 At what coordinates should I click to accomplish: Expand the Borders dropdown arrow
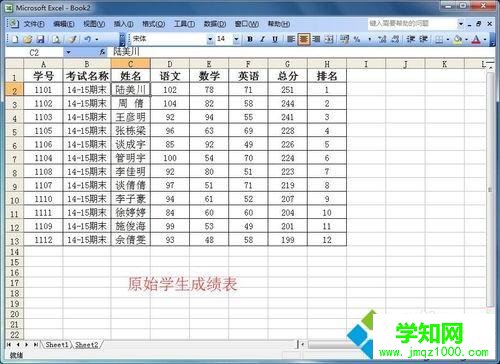448,39
